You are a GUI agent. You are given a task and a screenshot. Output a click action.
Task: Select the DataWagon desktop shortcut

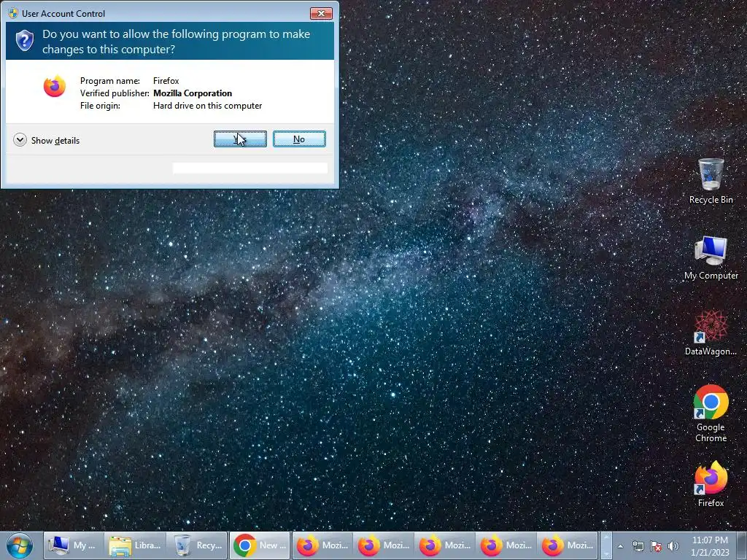[711, 333]
